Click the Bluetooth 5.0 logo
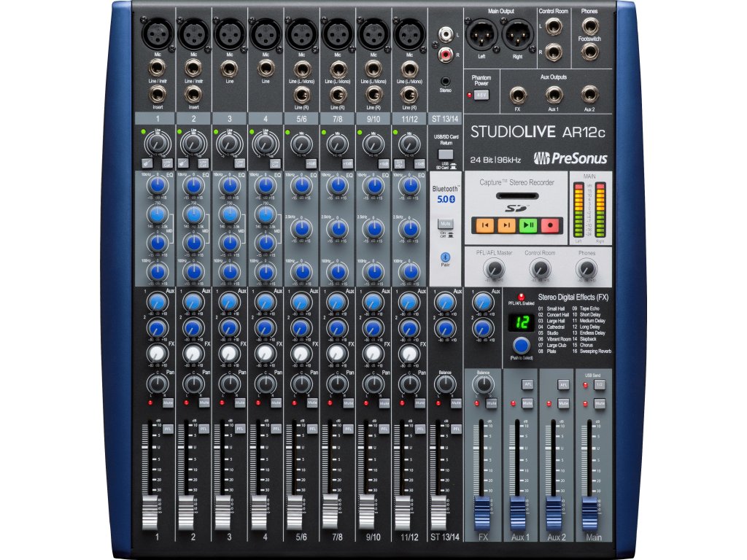Screen dimensions: 747x560 click(446, 199)
